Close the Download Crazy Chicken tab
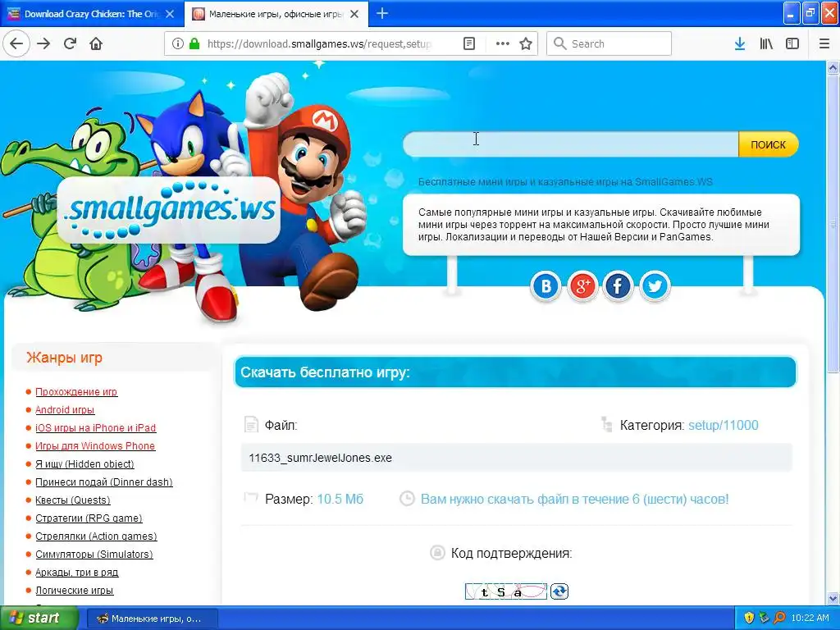Screen dimensions: 840x630 pyautogui.click(x=170, y=14)
